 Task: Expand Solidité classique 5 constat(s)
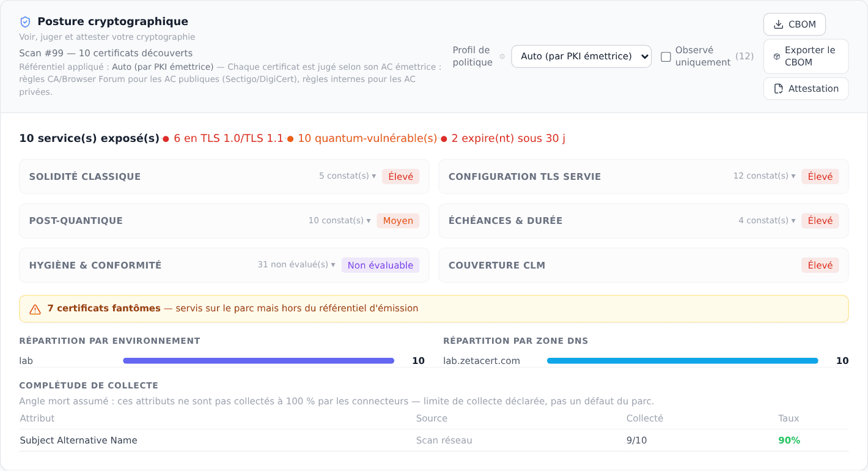tap(348, 176)
